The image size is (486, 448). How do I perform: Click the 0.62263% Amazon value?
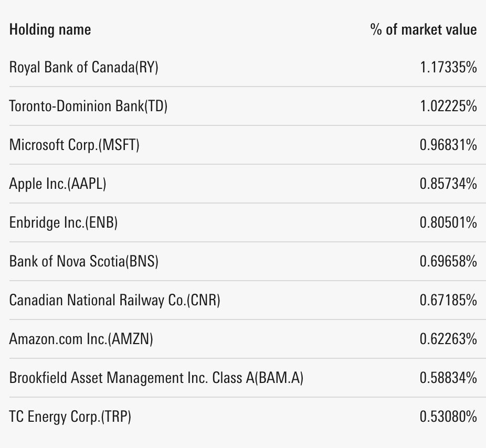point(448,339)
